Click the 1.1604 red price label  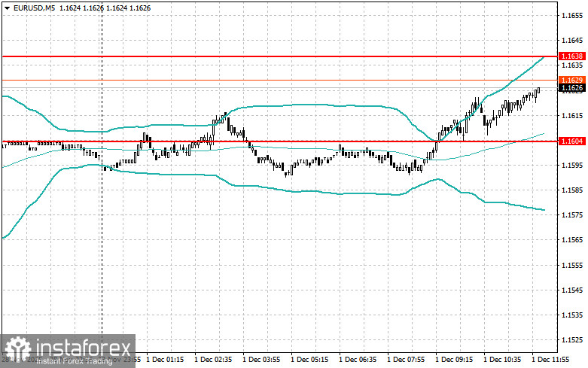click(572, 141)
